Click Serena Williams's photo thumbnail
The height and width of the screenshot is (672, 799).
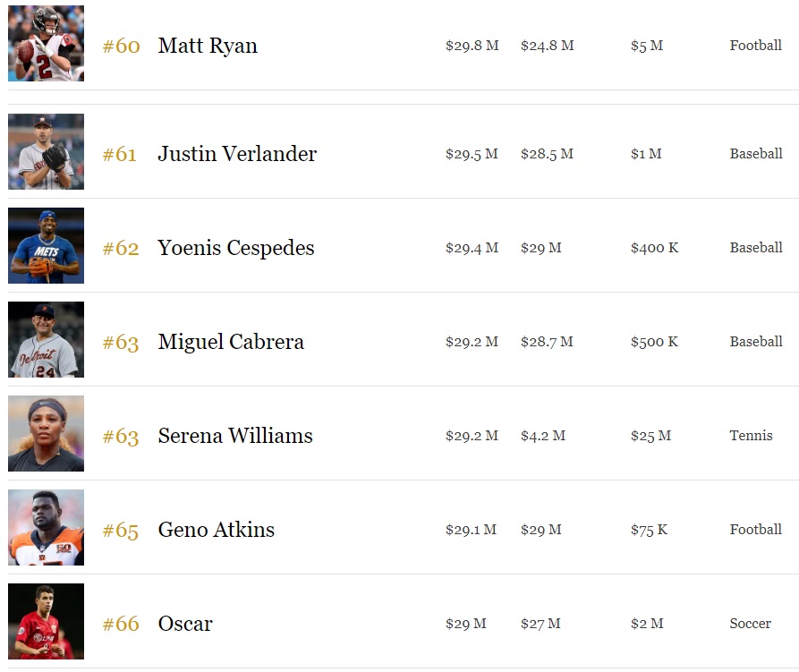point(46,434)
